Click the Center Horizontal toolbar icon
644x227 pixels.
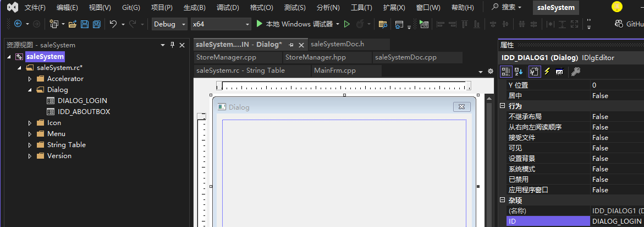pos(505,24)
